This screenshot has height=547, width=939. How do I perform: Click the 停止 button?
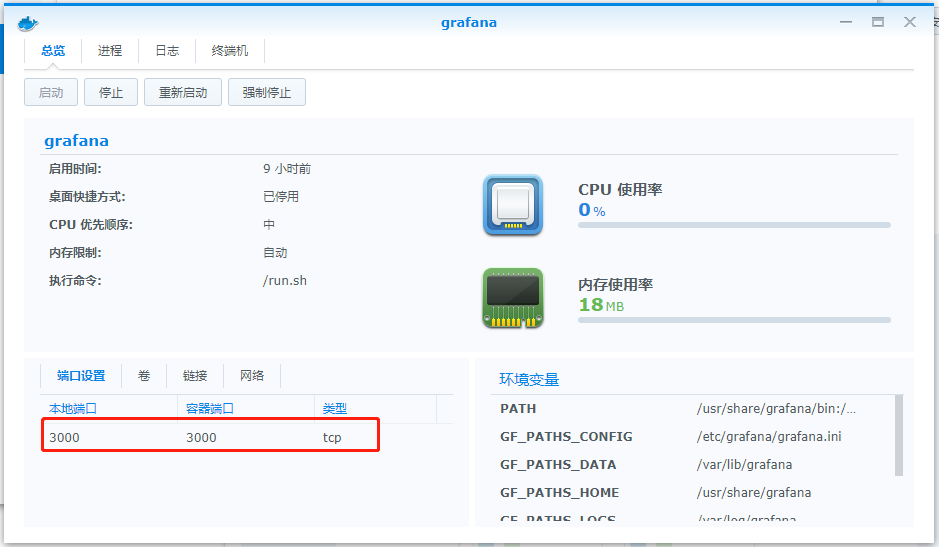pyautogui.click(x=111, y=92)
